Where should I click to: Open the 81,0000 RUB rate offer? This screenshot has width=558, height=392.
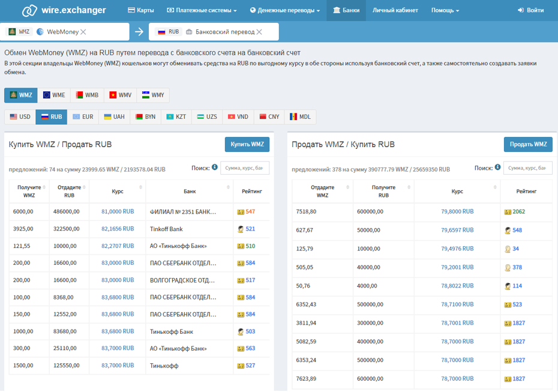click(118, 211)
